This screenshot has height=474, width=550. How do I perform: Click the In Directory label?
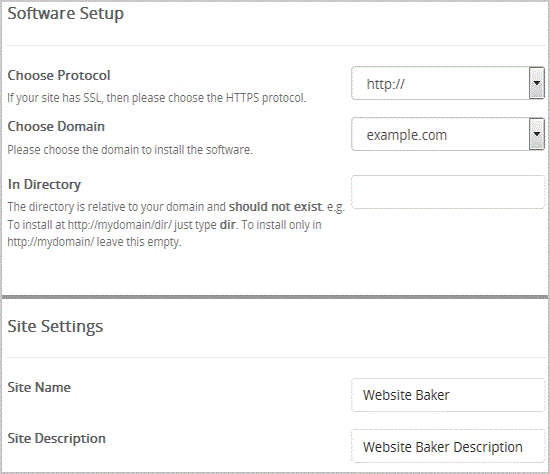(x=44, y=185)
